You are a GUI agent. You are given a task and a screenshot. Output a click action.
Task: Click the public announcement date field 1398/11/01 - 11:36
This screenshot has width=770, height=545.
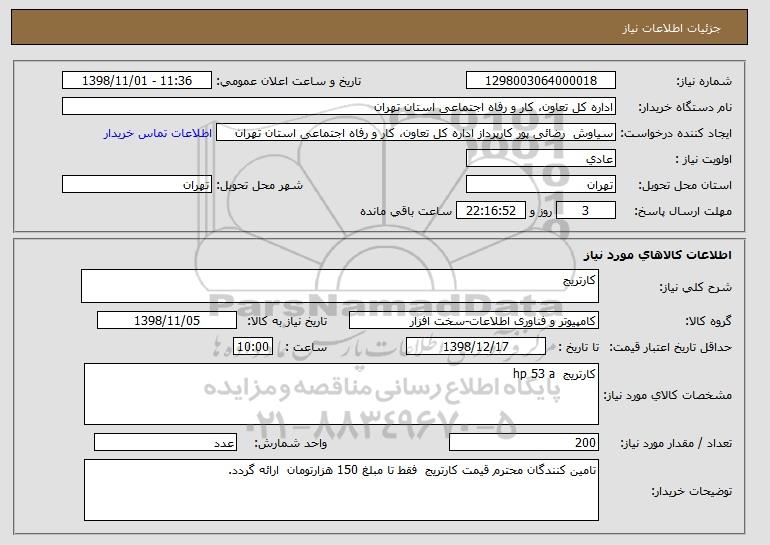point(137,81)
